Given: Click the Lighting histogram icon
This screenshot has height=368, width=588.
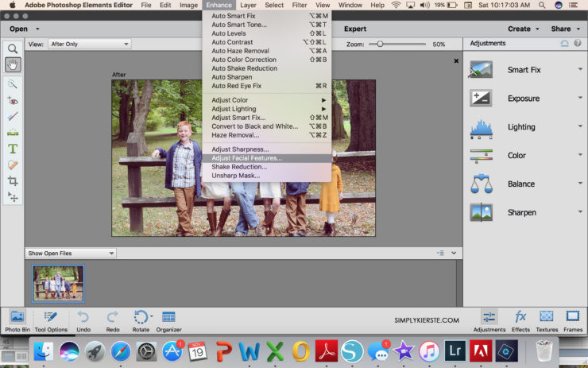Looking at the screenshot, I should coord(481,129).
